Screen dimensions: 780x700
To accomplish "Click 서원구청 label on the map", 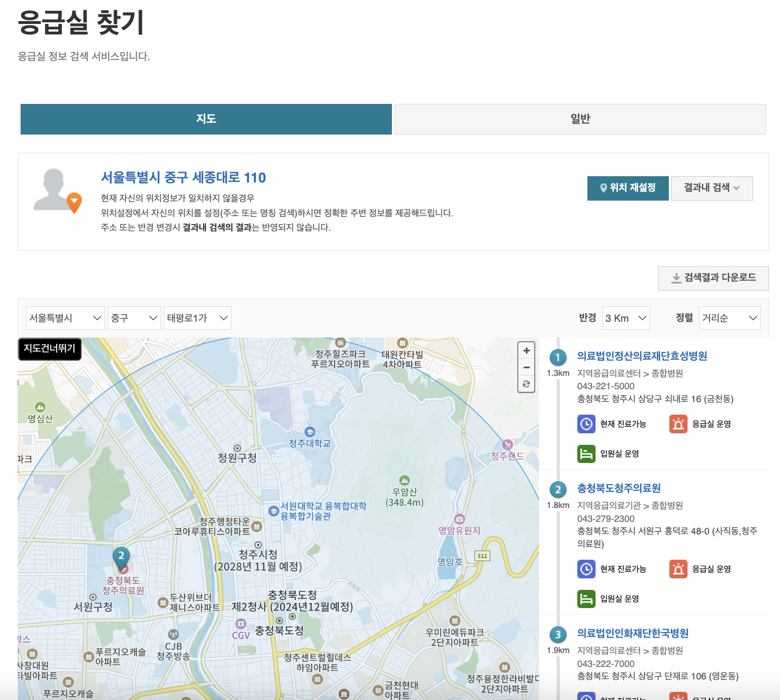I will (x=93, y=607).
